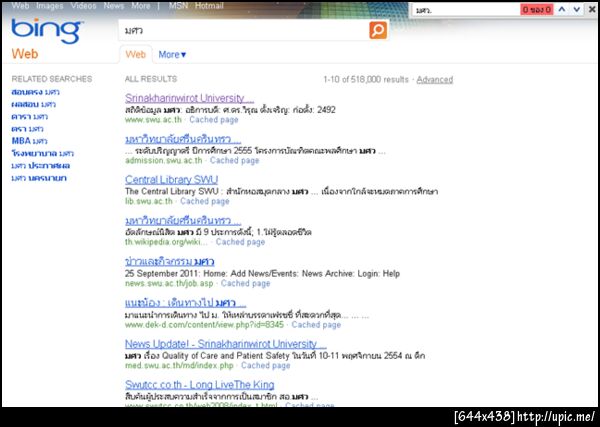Click the 1-10 of 518,000 results text
600x427 pixels.
pyautogui.click(x=366, y=80)
